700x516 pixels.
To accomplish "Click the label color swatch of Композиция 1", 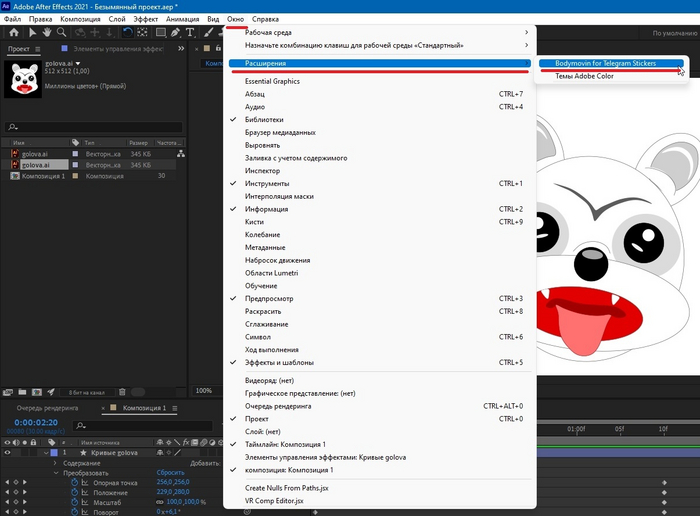I will (x=75, y=176).
